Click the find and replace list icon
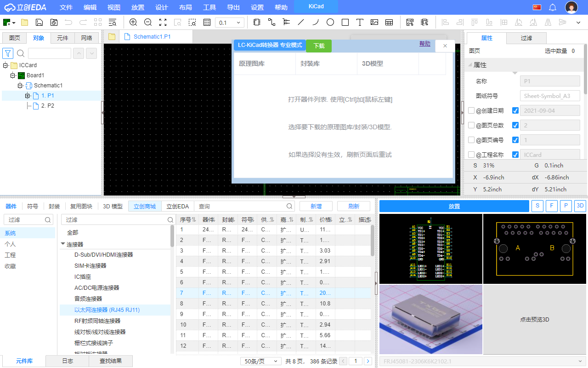The width and height of the screenshot is (588, 368). click(x=113, y=22)
